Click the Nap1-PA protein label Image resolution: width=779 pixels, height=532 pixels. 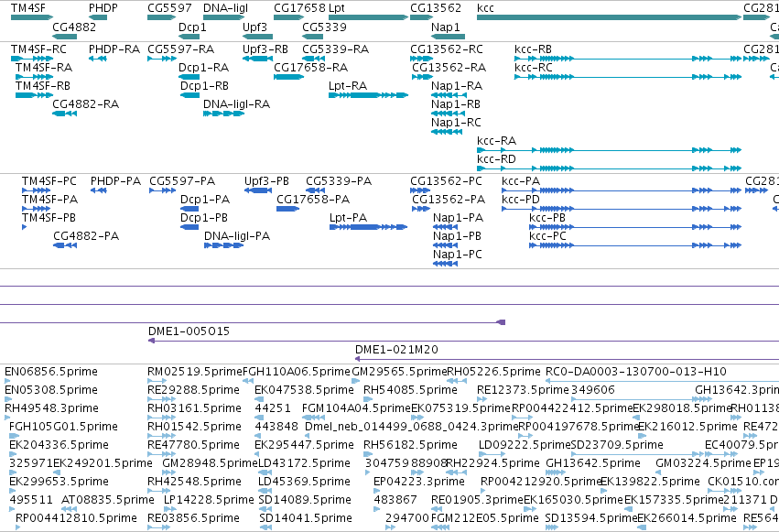click(458, 218)
